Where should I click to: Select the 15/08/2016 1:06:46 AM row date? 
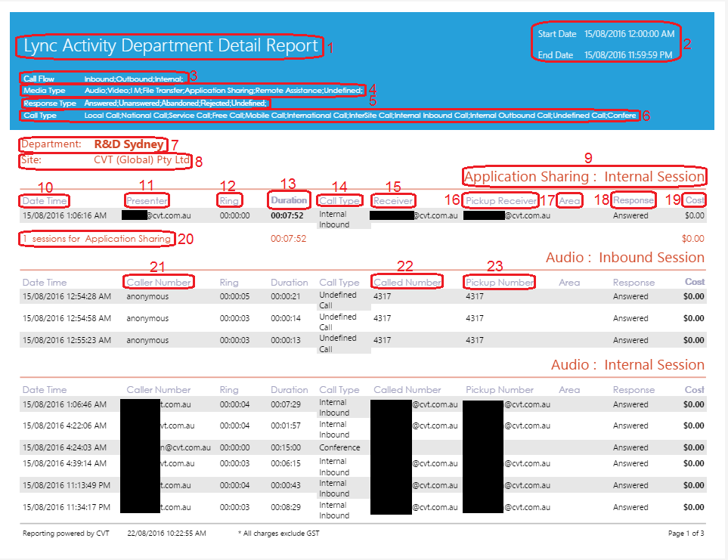(x=64, y=404)
